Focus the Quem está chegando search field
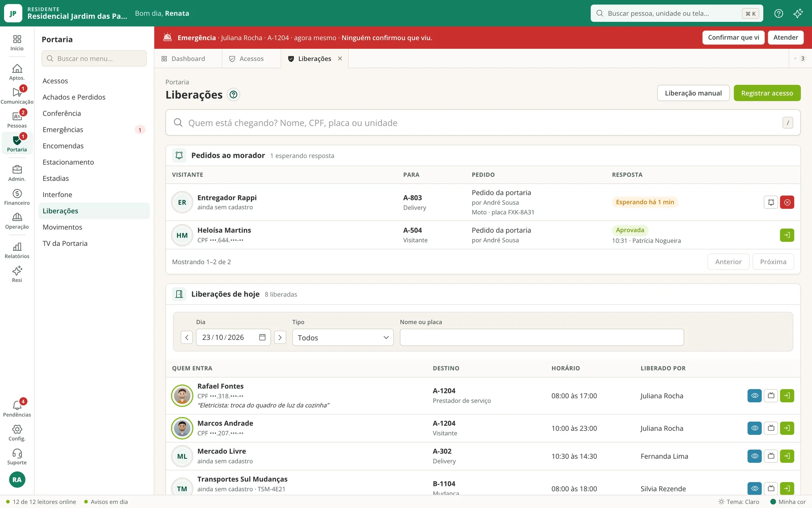The height and width of the screenshot is (508, 812). [483, 123]
